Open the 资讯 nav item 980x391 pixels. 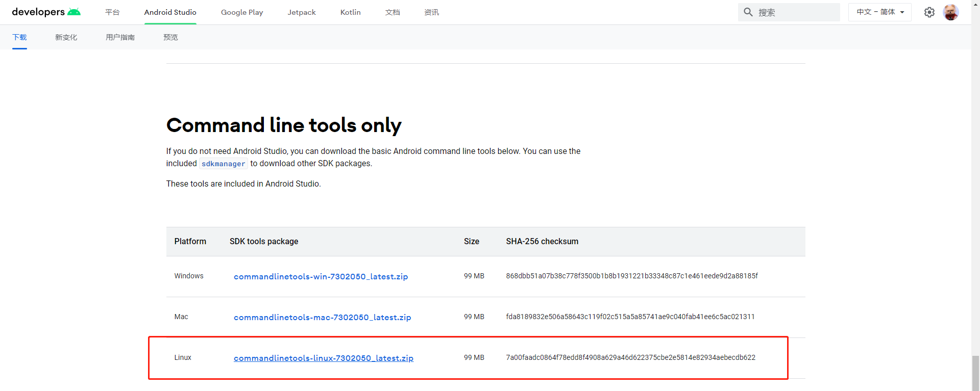(x=432, y=12)
